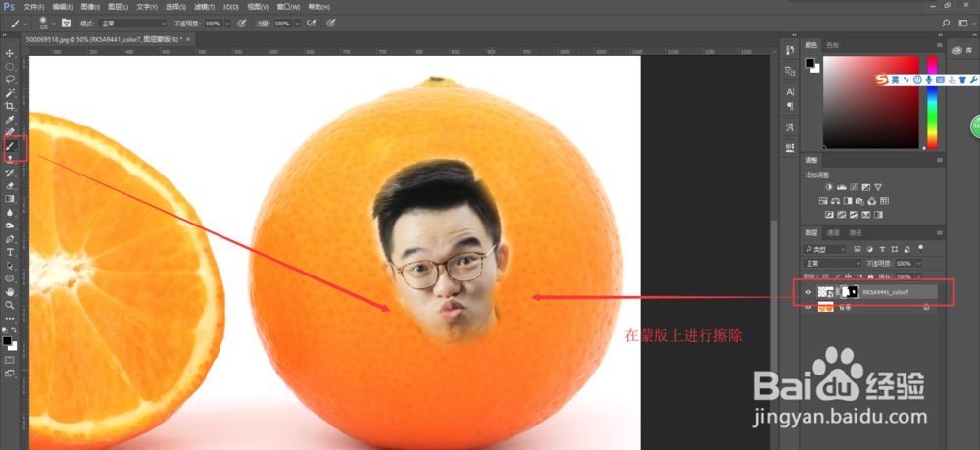Toggle shape layer filter
This screenshot has height=450, width=980.
click(x=893, y=249)
